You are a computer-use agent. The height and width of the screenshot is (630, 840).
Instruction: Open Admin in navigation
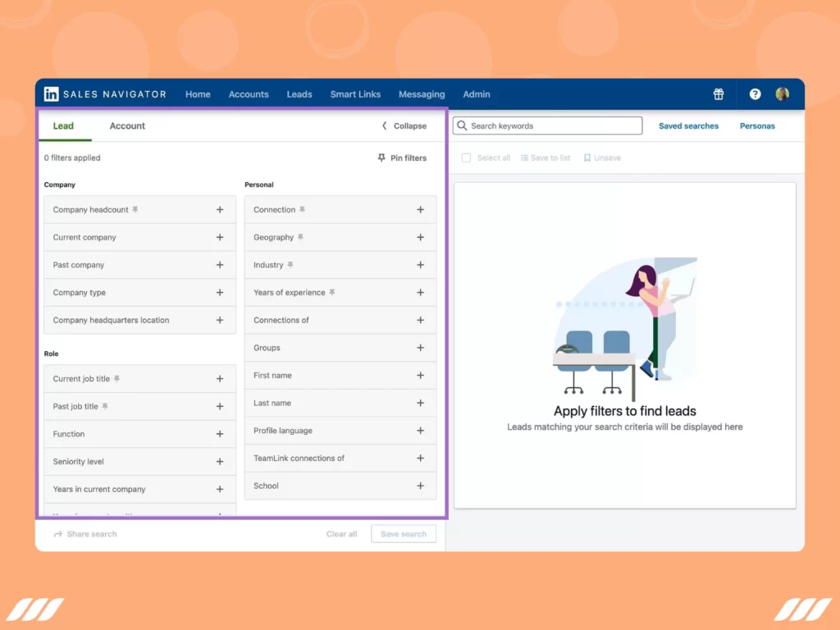tap(477, 94)
